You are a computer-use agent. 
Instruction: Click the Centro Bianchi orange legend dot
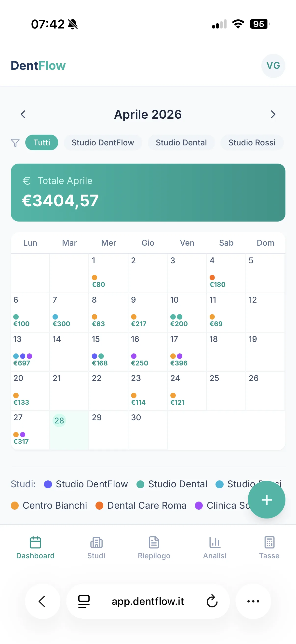click(15, 505)
